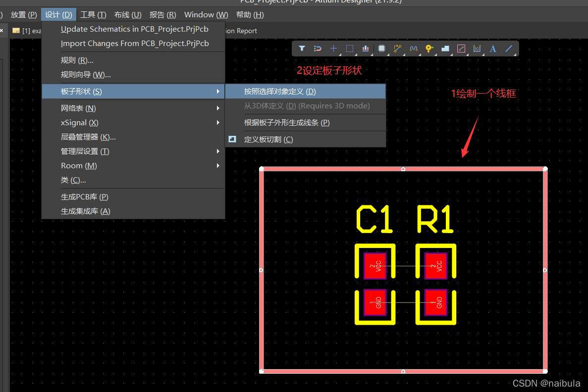Open 规则 (R)... design rules

[133, 60]
